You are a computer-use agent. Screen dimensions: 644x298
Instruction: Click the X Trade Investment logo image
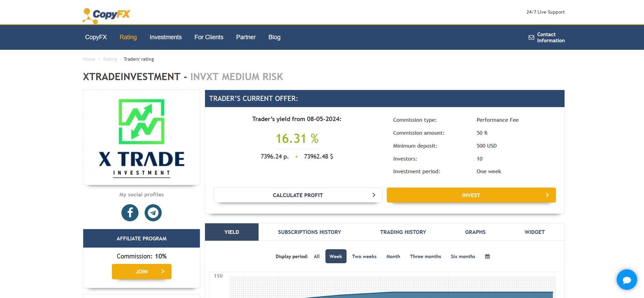142,137
